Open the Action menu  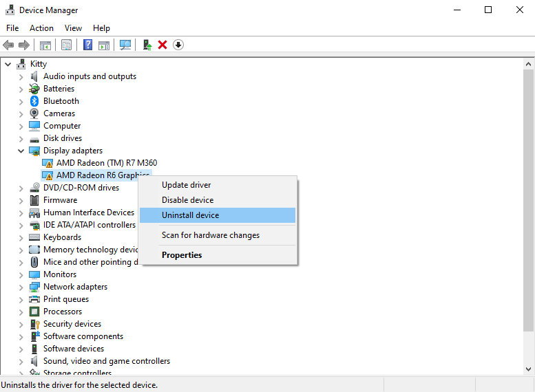pyautogui.click(x=41, y=28)
